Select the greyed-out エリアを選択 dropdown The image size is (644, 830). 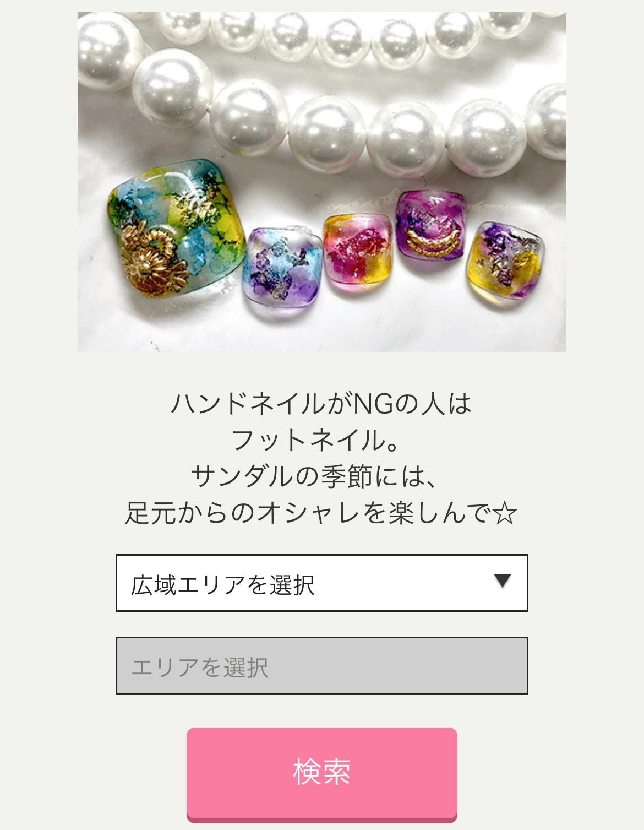[x=322, y=665]
